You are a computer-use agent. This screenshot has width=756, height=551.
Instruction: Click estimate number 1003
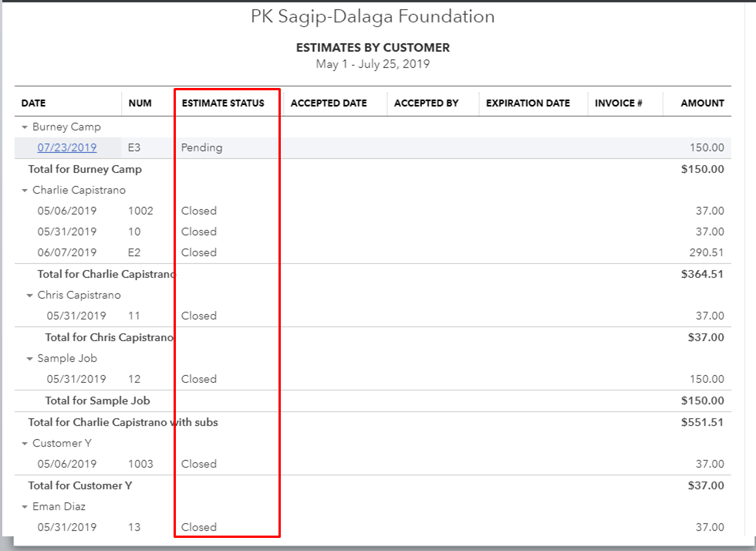[140, 464]
